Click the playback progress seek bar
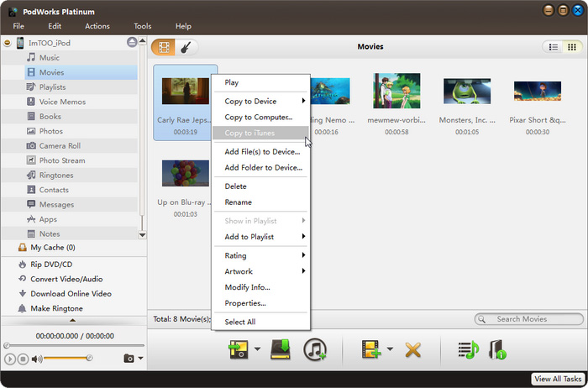 pos(74,345)
